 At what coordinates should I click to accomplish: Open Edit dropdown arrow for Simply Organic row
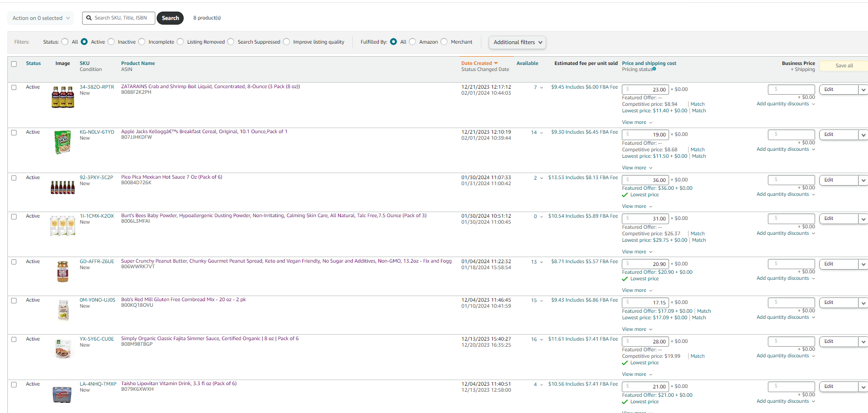click(863, 342)
